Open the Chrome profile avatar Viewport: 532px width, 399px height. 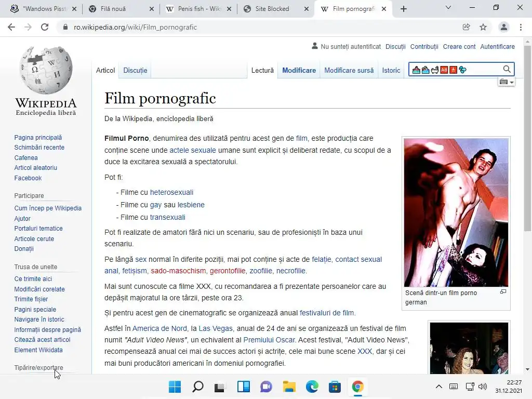[x=504, y=27]
